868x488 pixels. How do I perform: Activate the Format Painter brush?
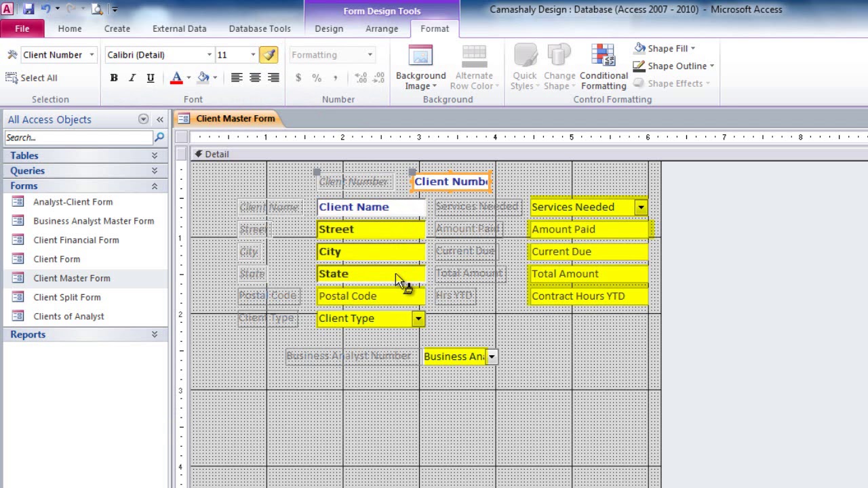coord(269,55)
